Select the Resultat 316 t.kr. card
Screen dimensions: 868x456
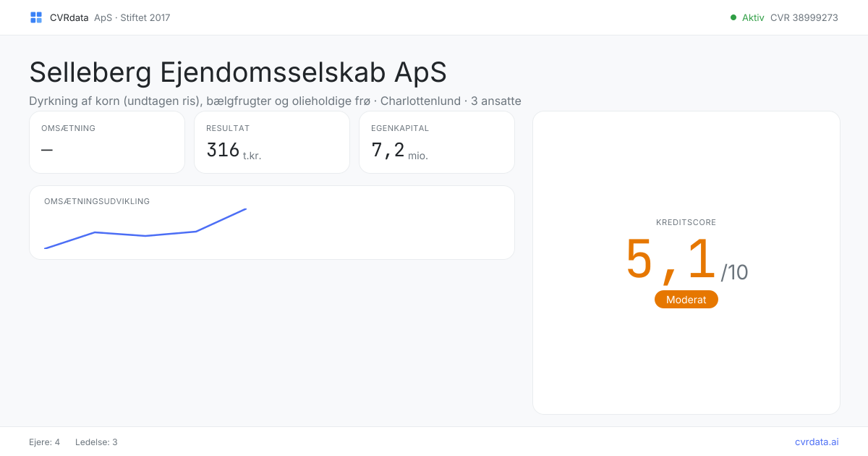click(272, 142)
